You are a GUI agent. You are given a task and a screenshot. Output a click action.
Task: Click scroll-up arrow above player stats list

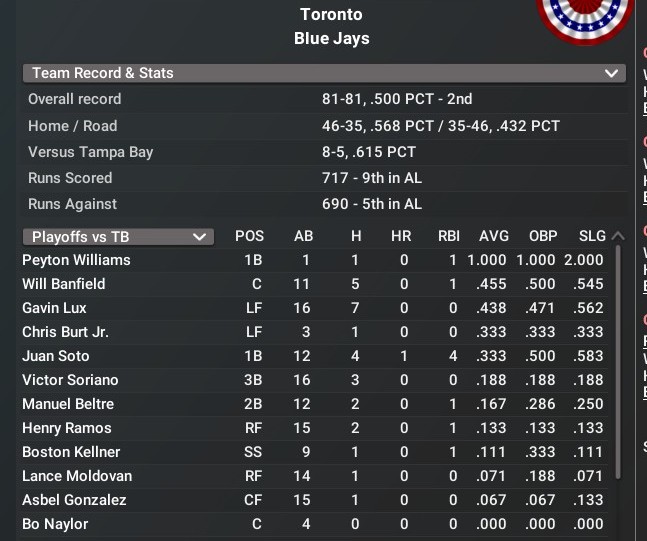click(617, 237)
